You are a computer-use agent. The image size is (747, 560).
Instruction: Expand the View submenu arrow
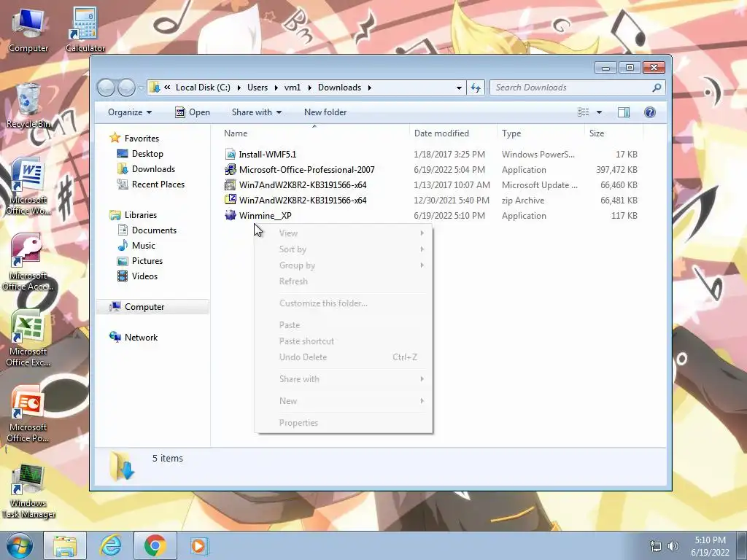422,233
